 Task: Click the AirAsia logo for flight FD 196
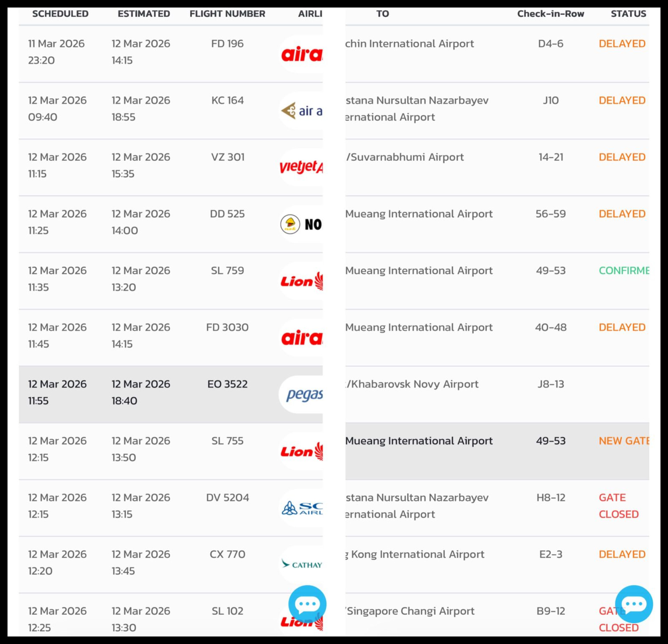(x=302, y=54)
